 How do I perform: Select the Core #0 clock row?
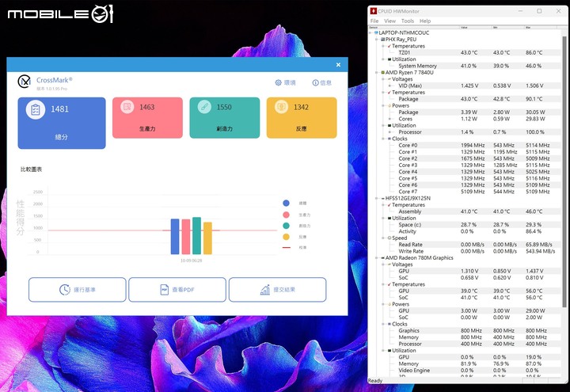pyautogui.click(x=465, y=145)
